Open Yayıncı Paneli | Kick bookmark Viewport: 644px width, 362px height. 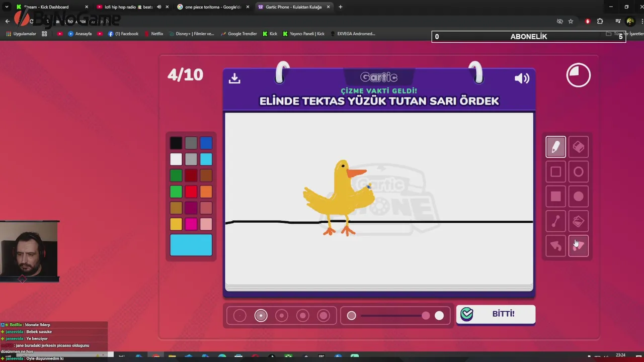(x=303, y=34)
